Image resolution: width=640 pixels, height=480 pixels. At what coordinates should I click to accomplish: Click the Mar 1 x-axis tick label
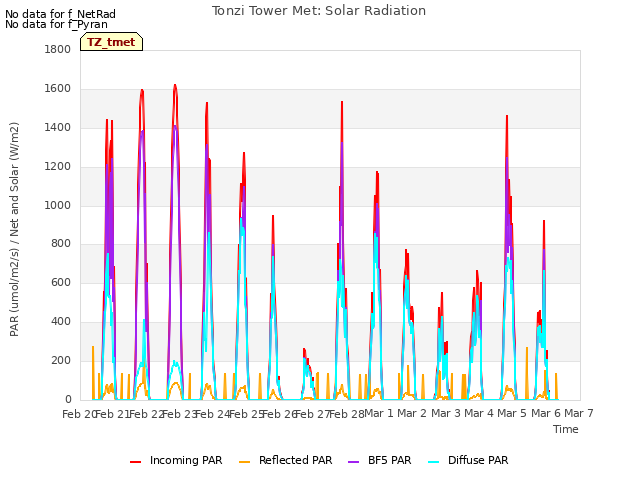point(379,413)
